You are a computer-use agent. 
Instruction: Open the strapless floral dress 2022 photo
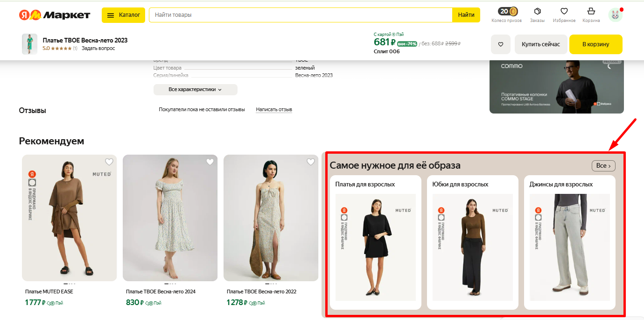[x=271, y=218]
